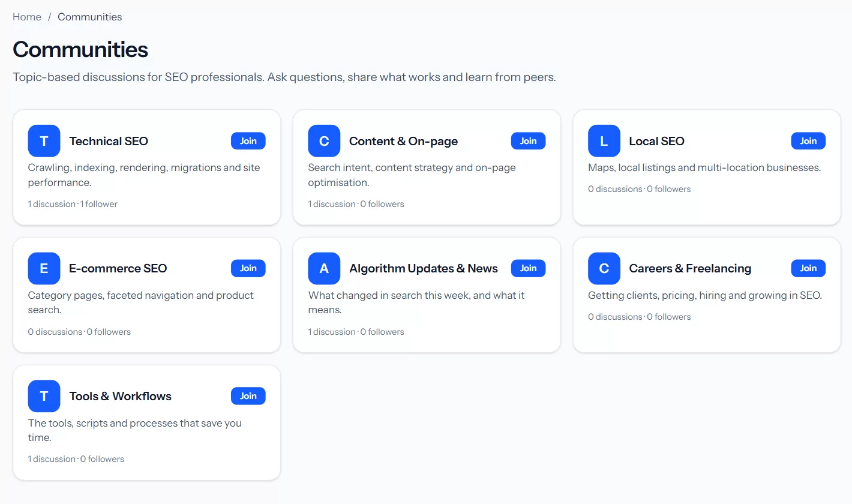The image size is (852, 504).
Task: Click the 'Topic-based discussions for SEO professionals' subtitle
Action: (x=284, y=77)
